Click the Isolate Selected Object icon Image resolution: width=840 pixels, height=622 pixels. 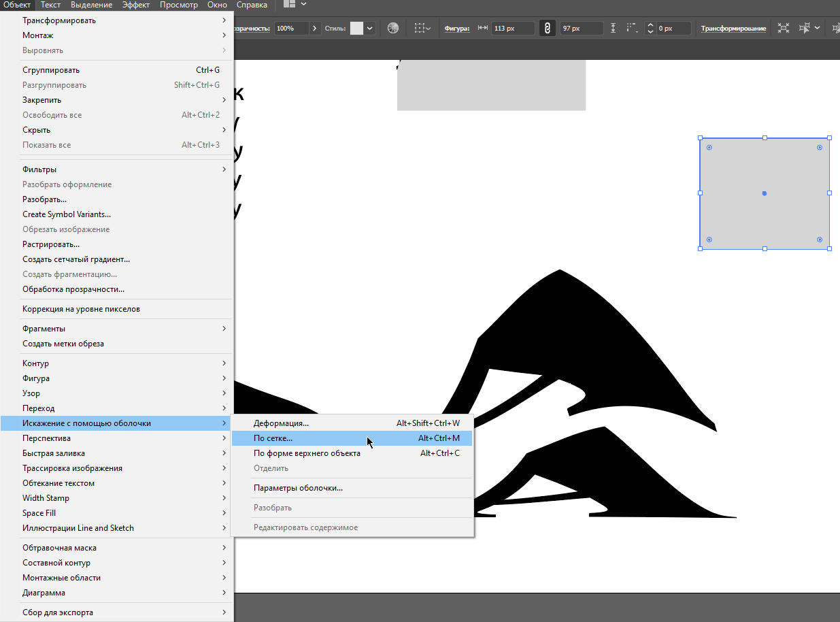[x=784, y=29]
